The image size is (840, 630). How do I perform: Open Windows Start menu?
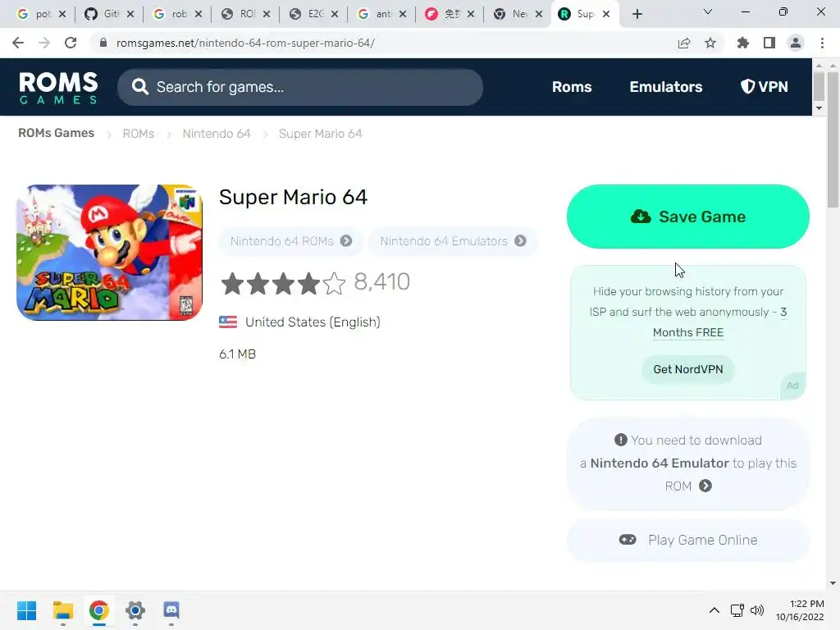coord(26,610)
